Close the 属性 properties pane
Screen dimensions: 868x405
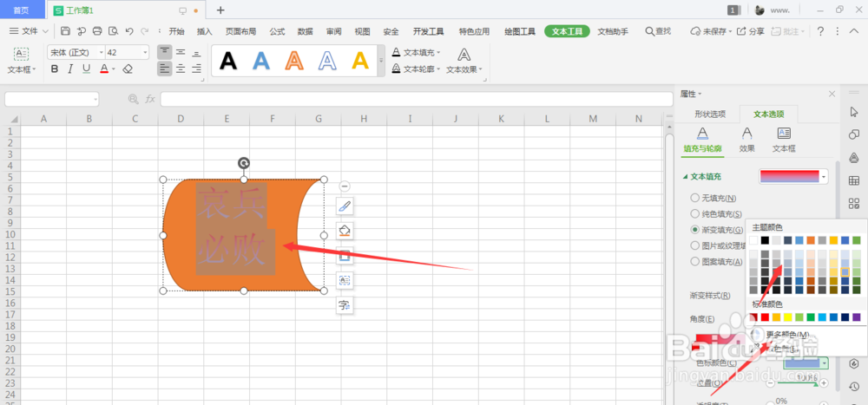(x=832, y=94)
